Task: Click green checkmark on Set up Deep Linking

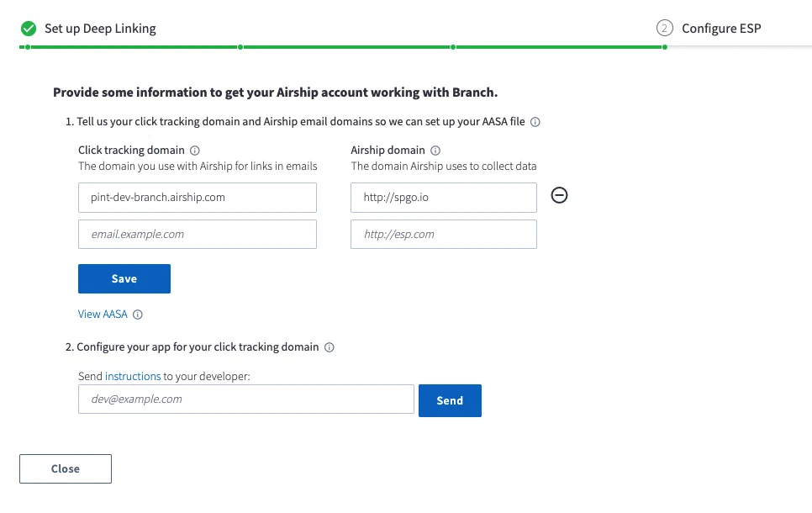Action: 29,28
